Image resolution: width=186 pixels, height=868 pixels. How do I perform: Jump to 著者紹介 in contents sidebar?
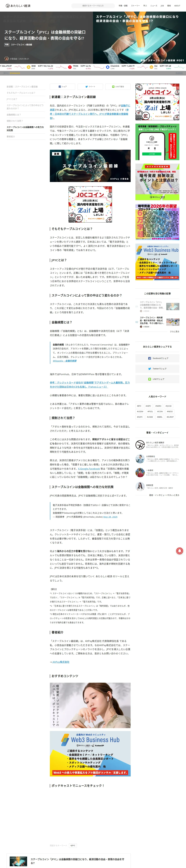pyautogui.click(x=11, y=136)
